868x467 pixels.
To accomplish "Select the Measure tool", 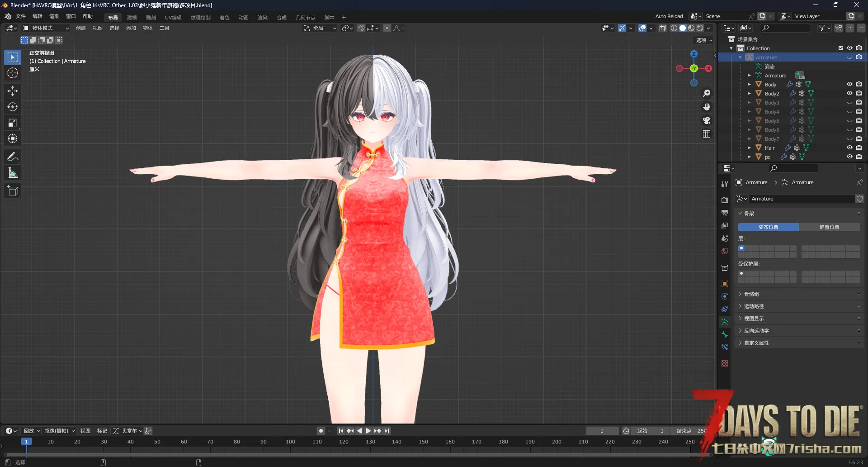I will click(x=13, y=173).
